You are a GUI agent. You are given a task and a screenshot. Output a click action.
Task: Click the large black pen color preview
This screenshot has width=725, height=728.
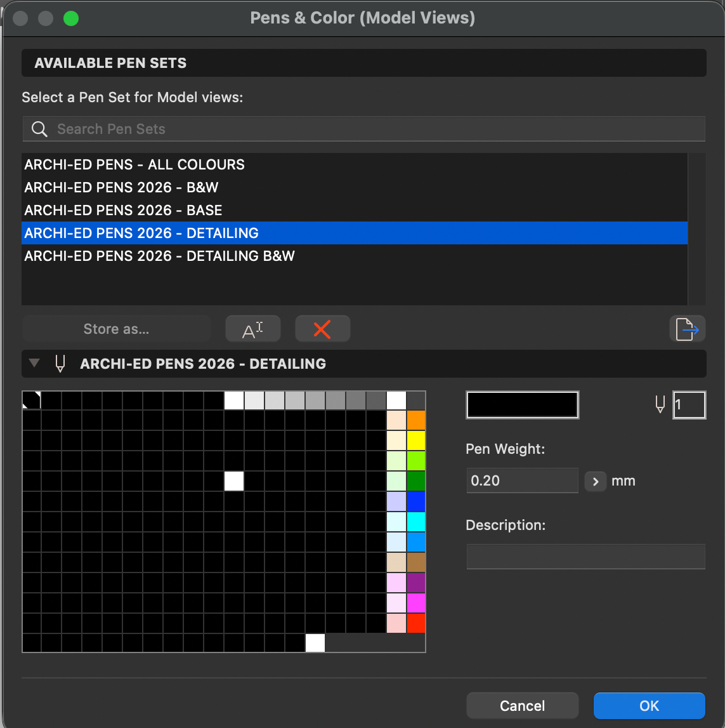pos(522,405)
